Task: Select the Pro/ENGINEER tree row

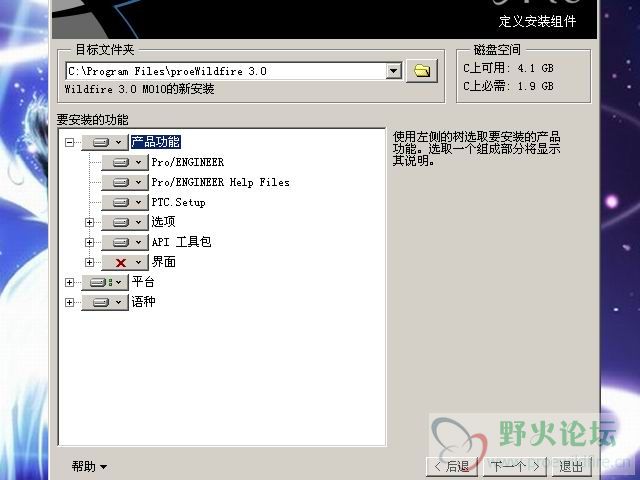Action: 188,162
